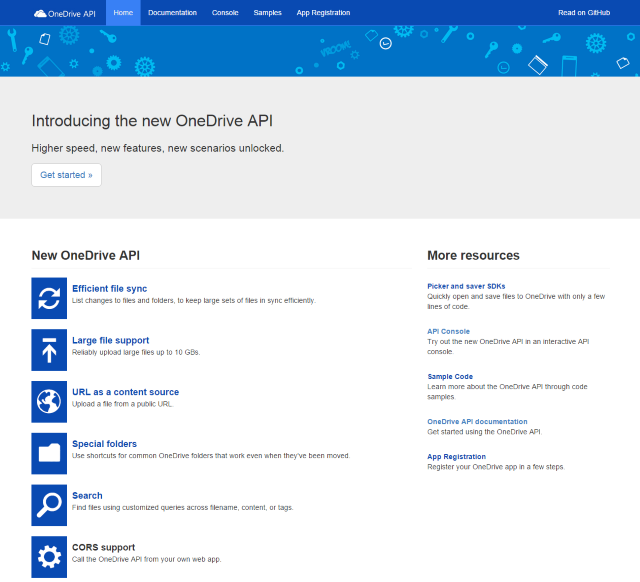Click the Efficient file sync arrows icon

coord(49,298)
